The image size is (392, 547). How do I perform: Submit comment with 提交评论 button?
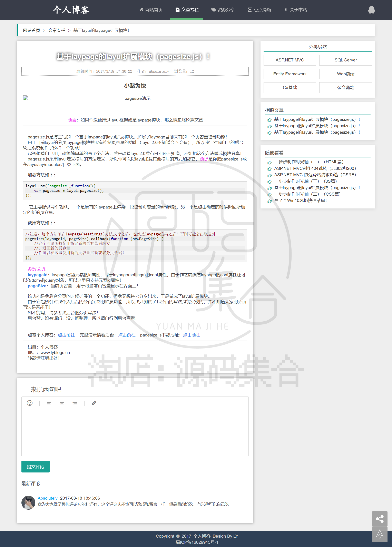(36, 467)
